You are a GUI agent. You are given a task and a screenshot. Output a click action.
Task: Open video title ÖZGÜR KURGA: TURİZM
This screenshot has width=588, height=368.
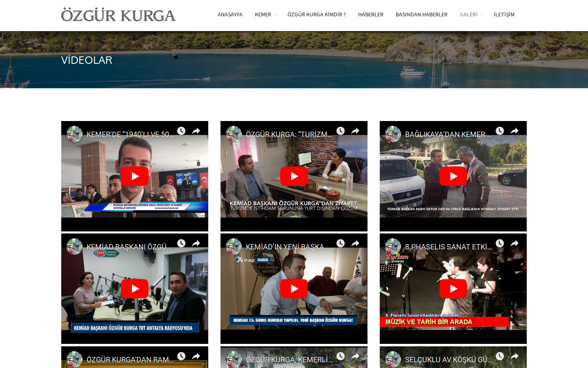coord(289,135)
